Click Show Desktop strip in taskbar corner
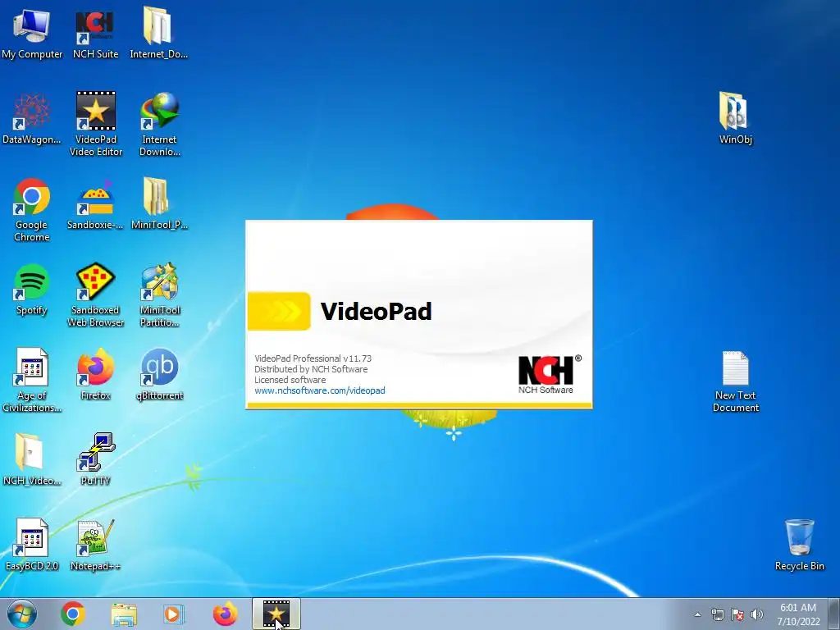Viewport: 840px width, 630px height. tap(834, 614)
